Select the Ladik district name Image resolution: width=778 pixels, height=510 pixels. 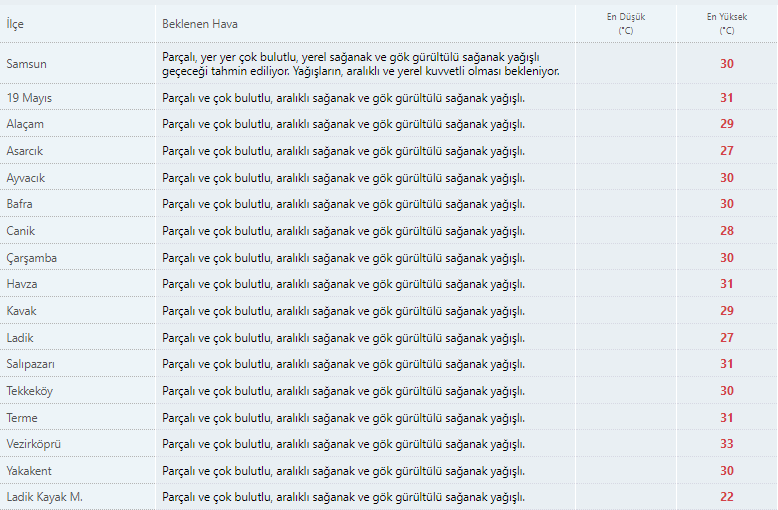coord(20,338)
